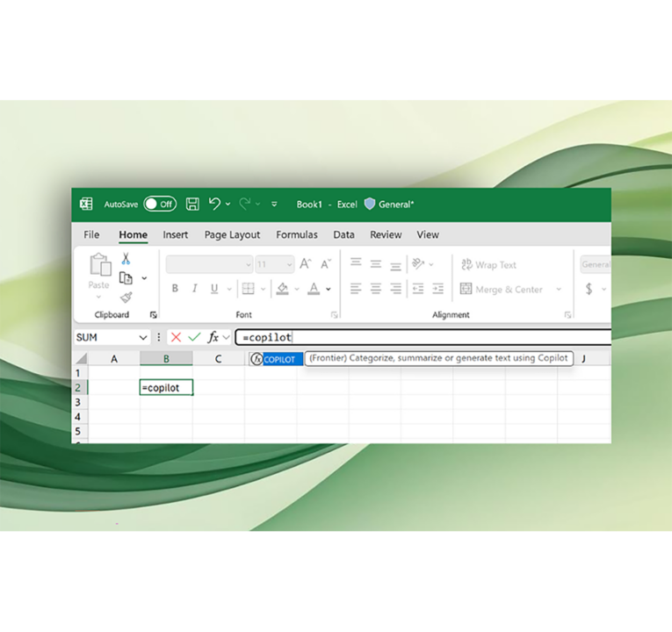Image resolution: width=672 pixels, height=632 pixels.
Task: Switch to the Home tab
Action: click(134, 234)
